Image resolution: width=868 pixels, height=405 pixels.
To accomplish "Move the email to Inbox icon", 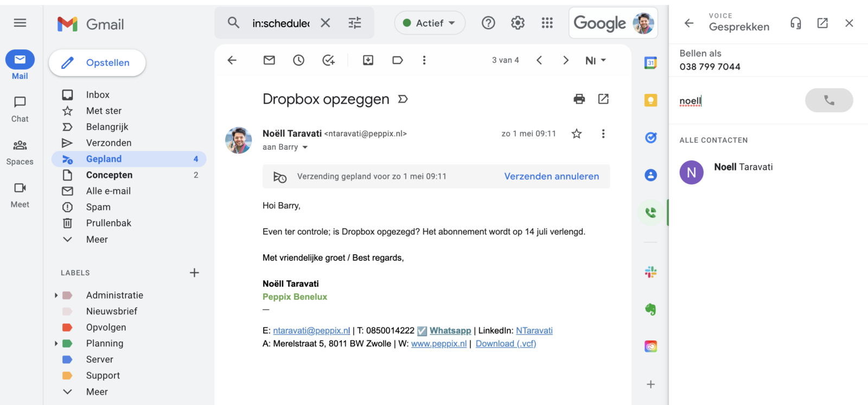I will coord(368,60).
